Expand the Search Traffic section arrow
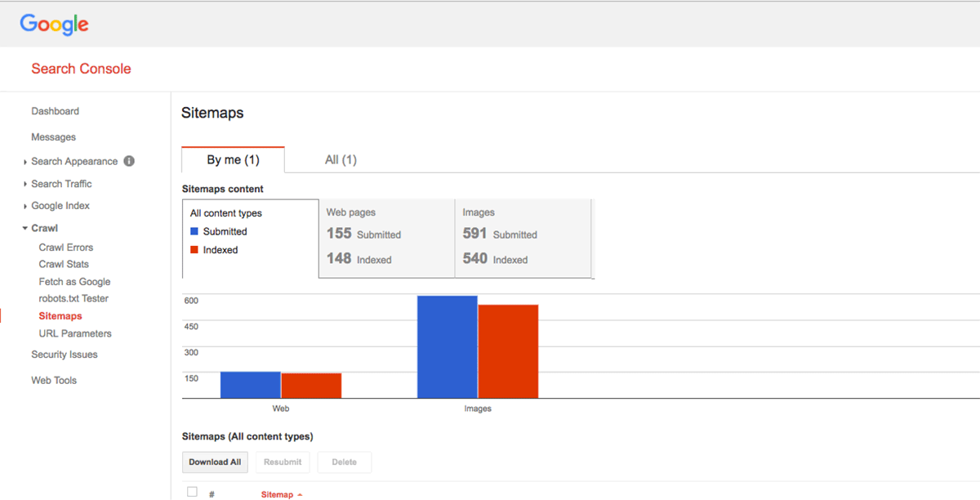The image size is (980, 500). coord(25,184)
